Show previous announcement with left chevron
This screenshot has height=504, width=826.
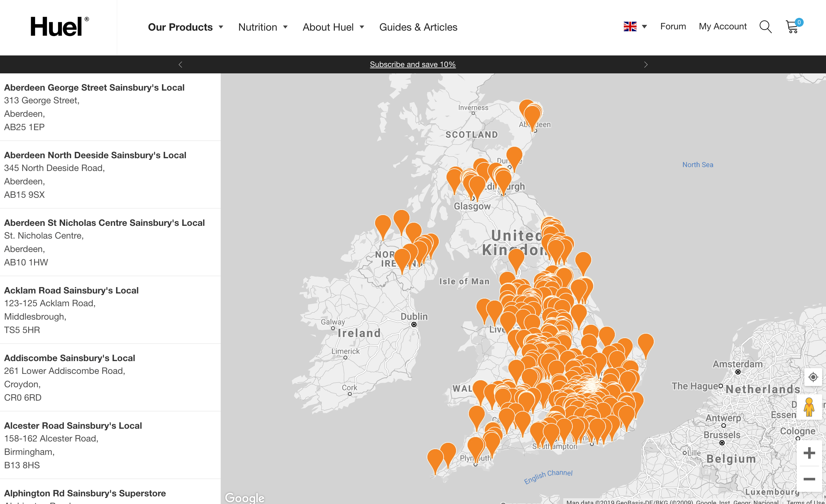click(181, 64)
